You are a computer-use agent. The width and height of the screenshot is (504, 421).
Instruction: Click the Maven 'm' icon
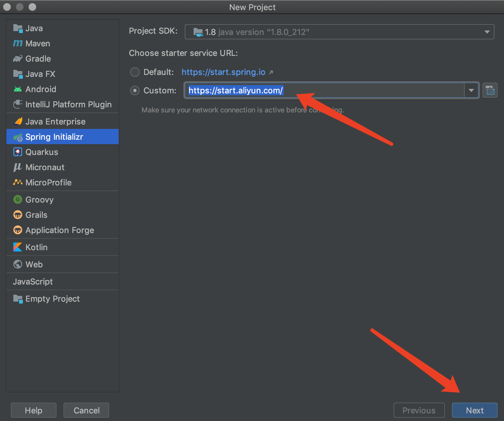coord(18,43)
